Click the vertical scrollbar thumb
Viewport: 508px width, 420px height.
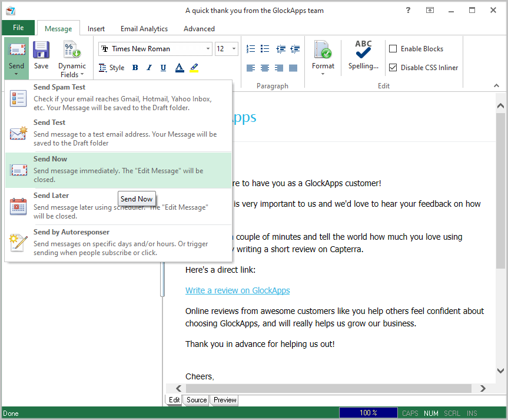pyautogui.click(x=500, y=191)
